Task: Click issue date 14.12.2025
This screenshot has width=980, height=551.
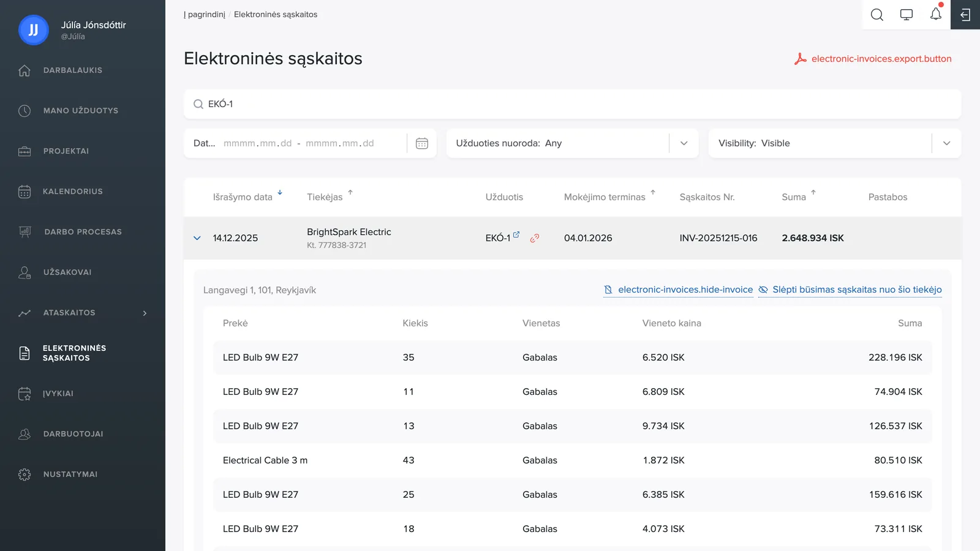Action: 235,238
